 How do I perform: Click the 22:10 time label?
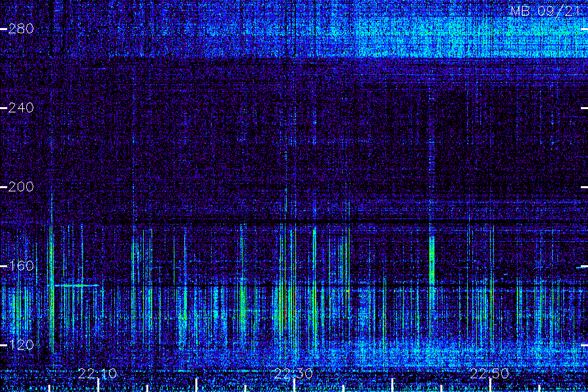[97, 374]
